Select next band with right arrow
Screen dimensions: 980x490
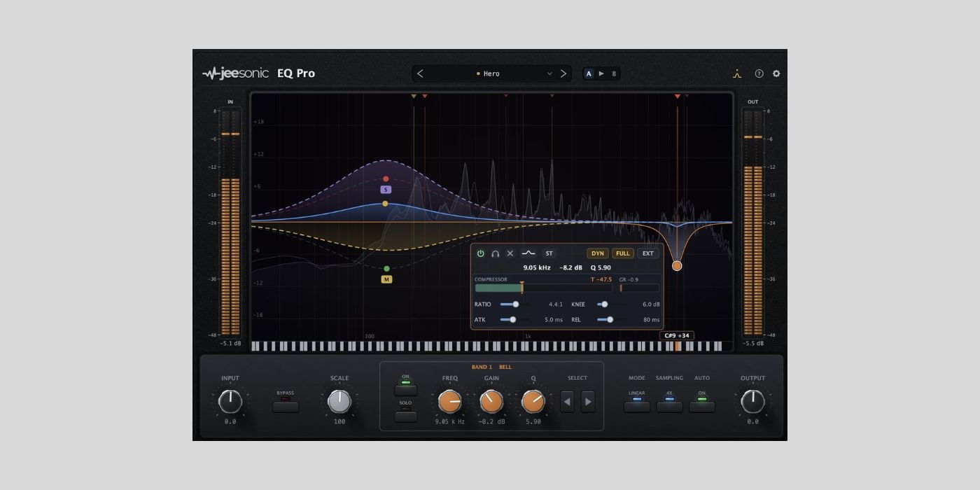(x=588, y=402)
